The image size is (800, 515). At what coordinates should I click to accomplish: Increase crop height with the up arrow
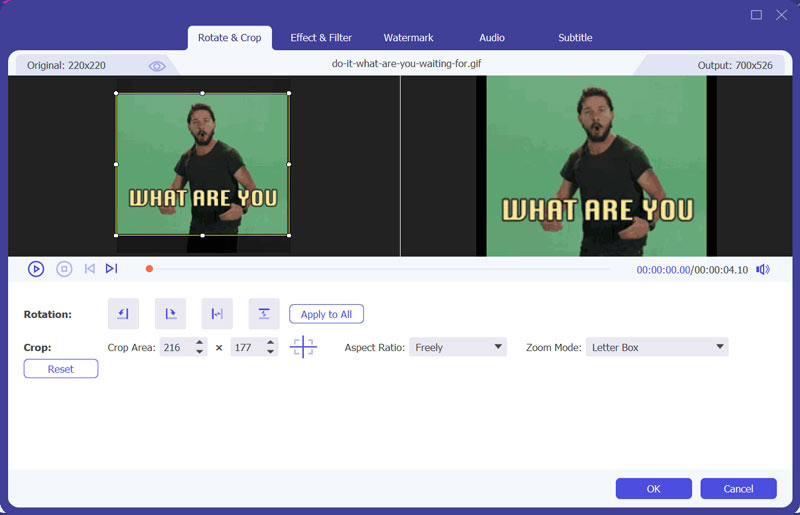pyautogui.click(x=270, y=342)
